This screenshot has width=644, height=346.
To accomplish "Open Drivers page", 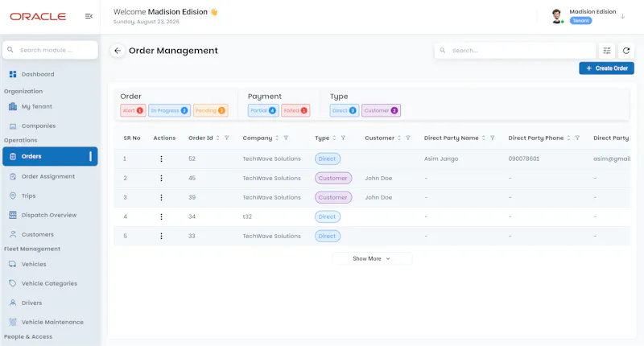I will [x=31, y=303].
